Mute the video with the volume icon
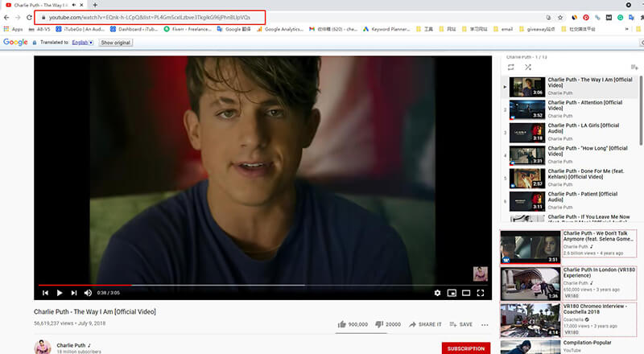Image resolution: width=644 pixels, height=354 pixels. (x=88, y=293)
